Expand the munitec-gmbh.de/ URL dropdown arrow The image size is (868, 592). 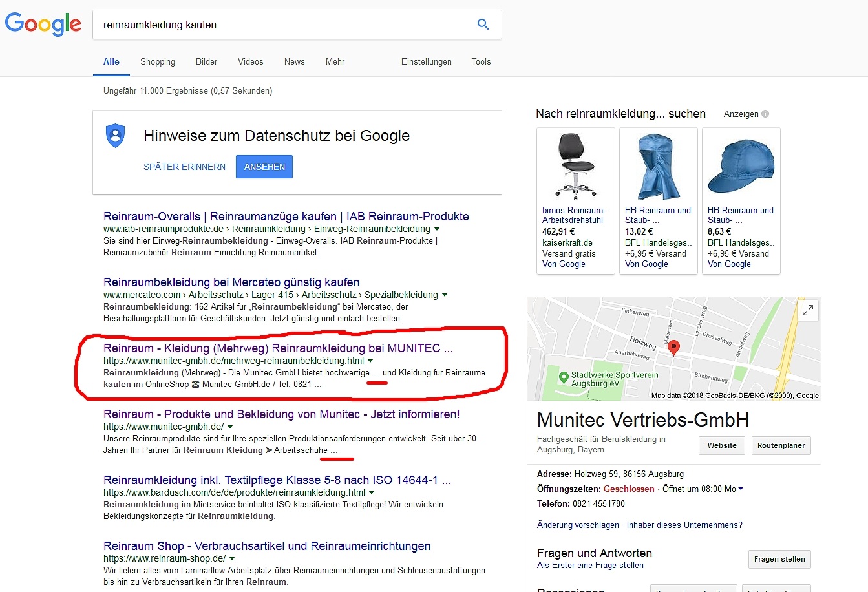(x=230, y=427)
